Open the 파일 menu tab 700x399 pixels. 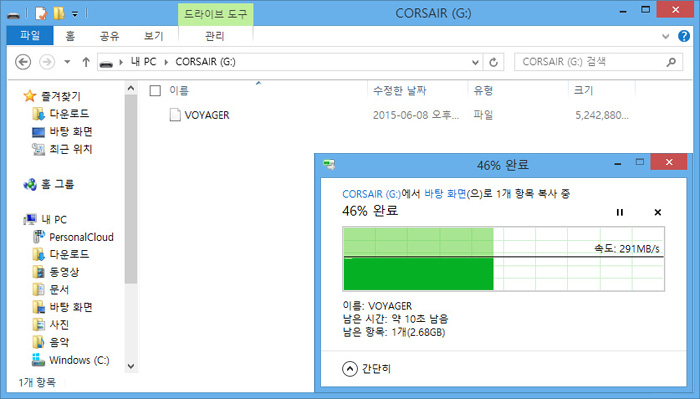click(x=30, y=36)
